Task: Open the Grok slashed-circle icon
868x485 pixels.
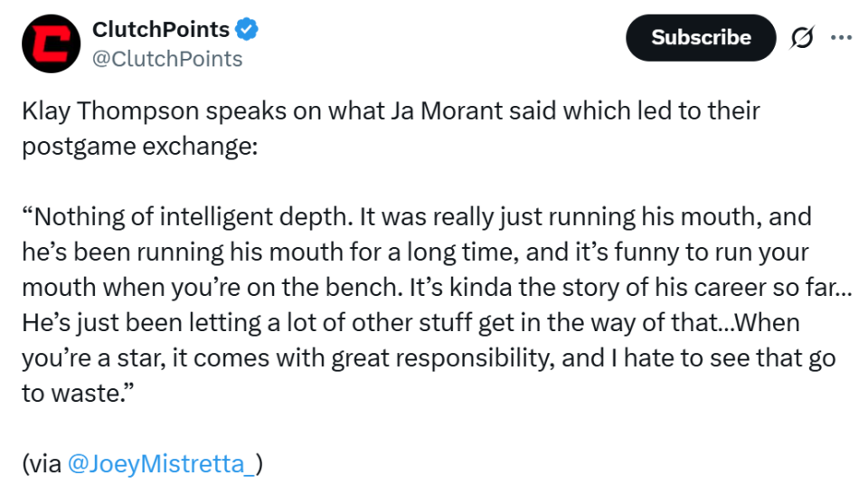Action: coord(801,38)
